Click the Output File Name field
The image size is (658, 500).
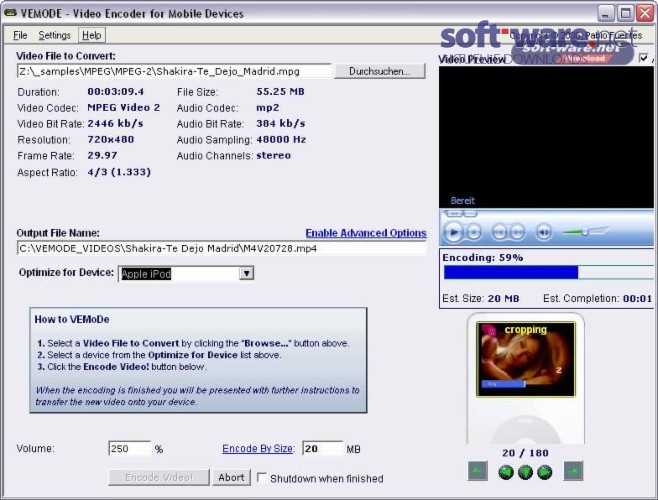222,249
